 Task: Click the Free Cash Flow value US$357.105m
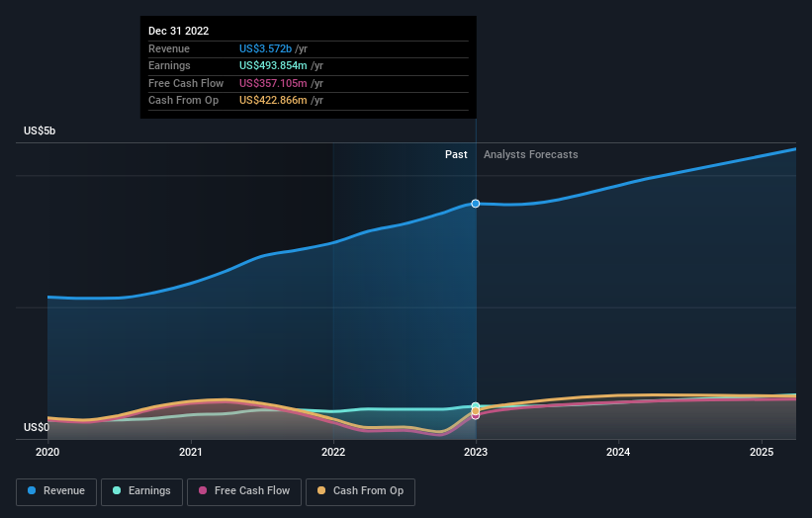pos(273,83)
